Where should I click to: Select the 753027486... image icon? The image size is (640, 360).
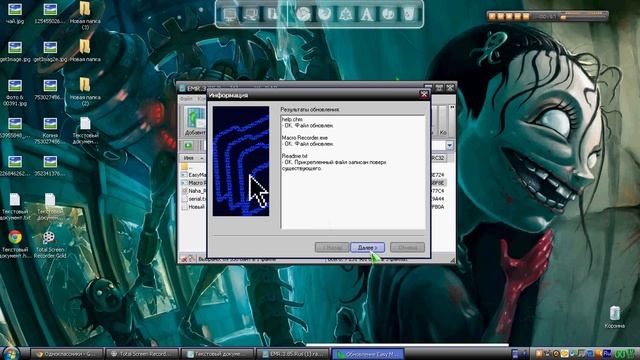(x=50, y=90)
